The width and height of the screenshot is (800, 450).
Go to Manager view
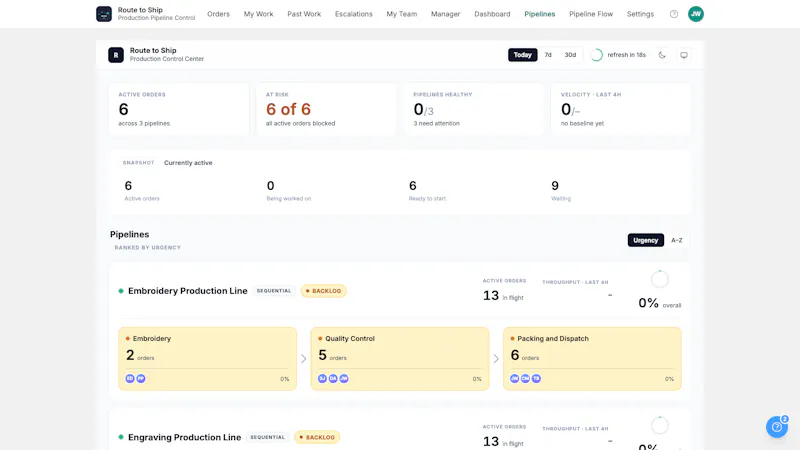[x=445, y=14]
